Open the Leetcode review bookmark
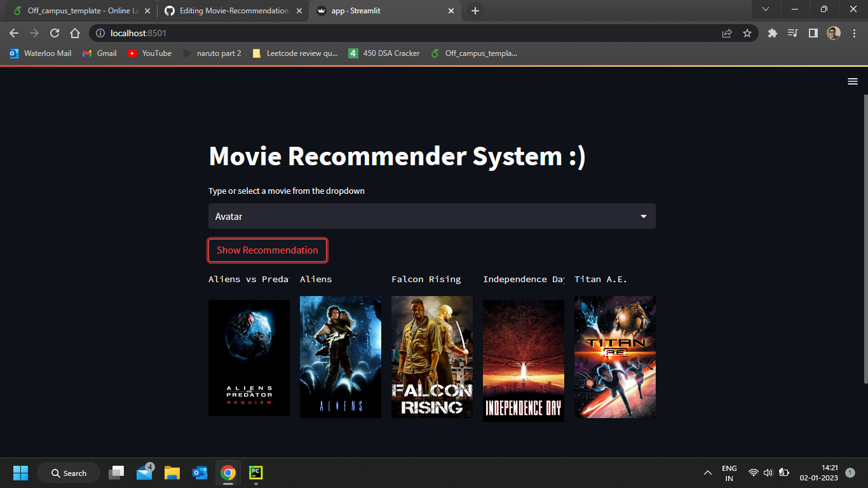This screenshot has height=488, width=868. pos(295,53)
